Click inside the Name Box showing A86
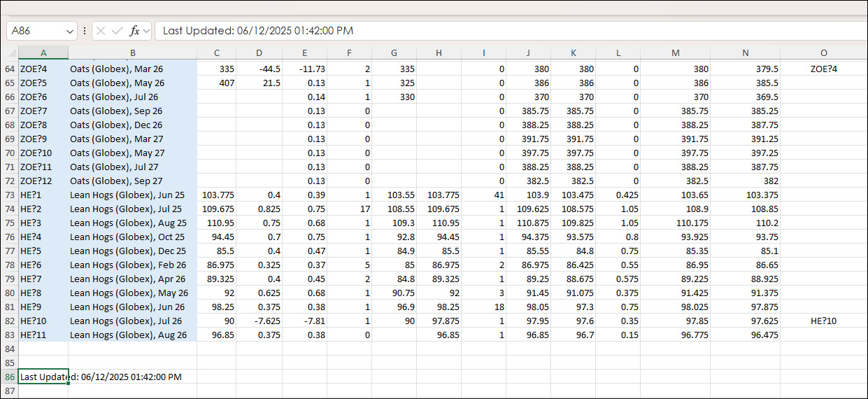 (x=35, y=31)
